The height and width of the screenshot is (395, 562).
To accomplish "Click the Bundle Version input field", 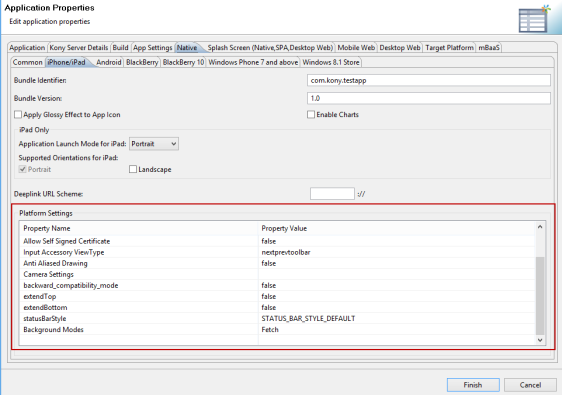I will tap(429, 98).
